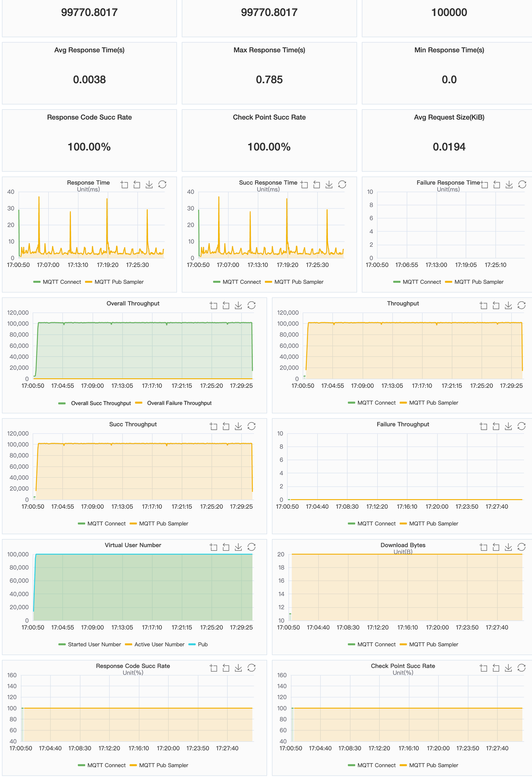Hide the Overall Failure Throughput series
Image resolution: width=532 pixels, height=778 pixels.
pos(173,403)
